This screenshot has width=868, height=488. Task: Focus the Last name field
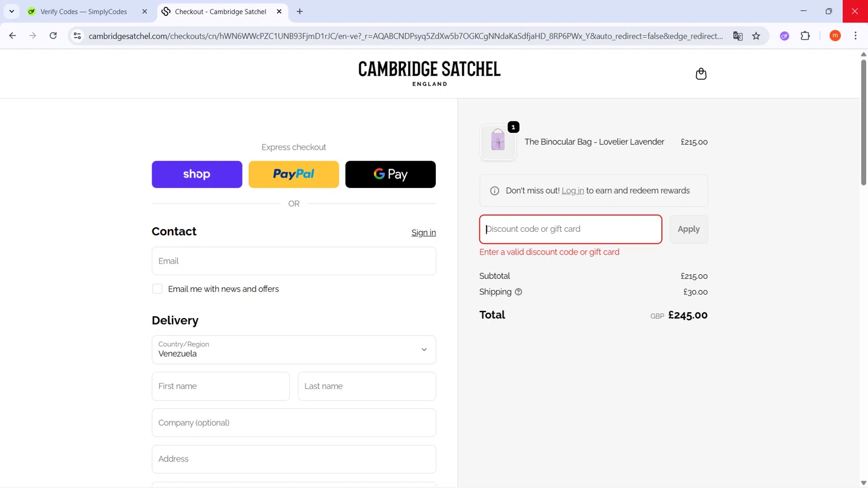click(367, 386)
